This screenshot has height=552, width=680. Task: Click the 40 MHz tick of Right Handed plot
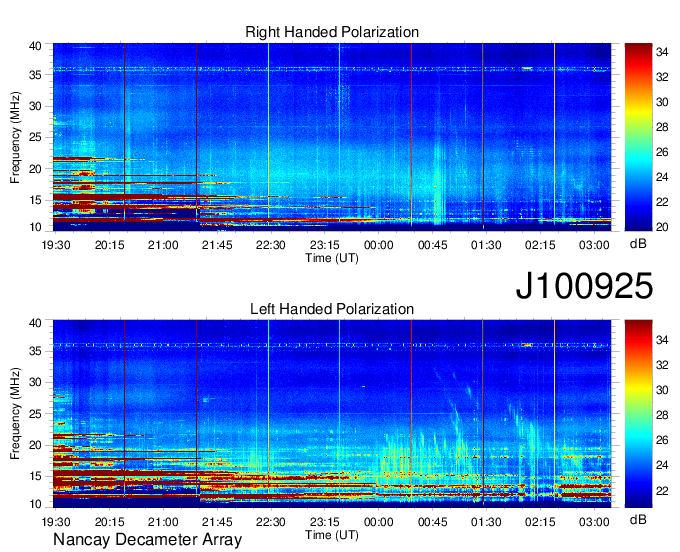click(35, 46)
